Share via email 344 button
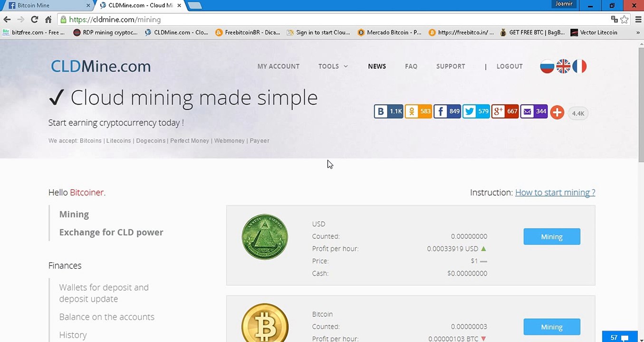 (x=534, y=112)
